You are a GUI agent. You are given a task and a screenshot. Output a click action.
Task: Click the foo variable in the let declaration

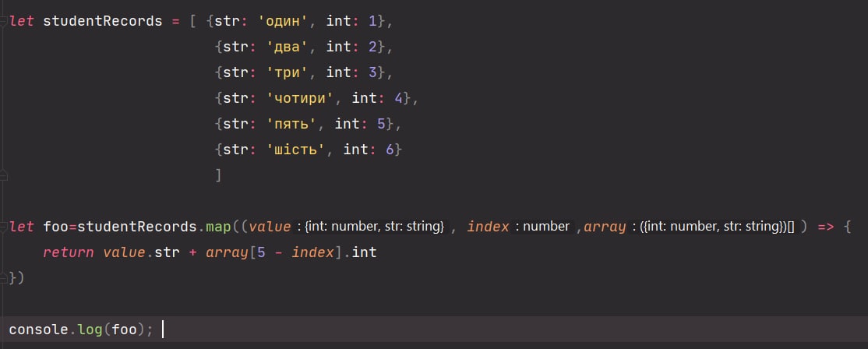click(x=56, y=227)
